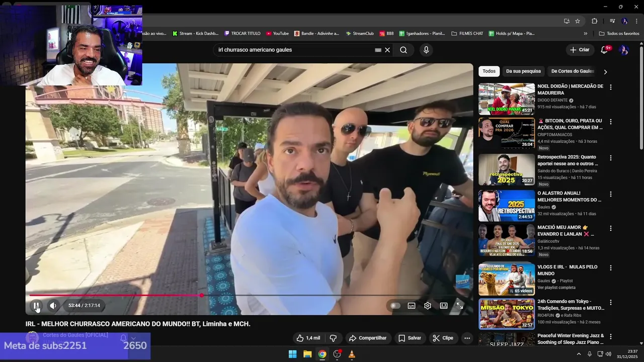Open options for BITCOIN, OURO video
This screenshot has width=644, height=362.
pyautogui.click(x=611, y=122)
